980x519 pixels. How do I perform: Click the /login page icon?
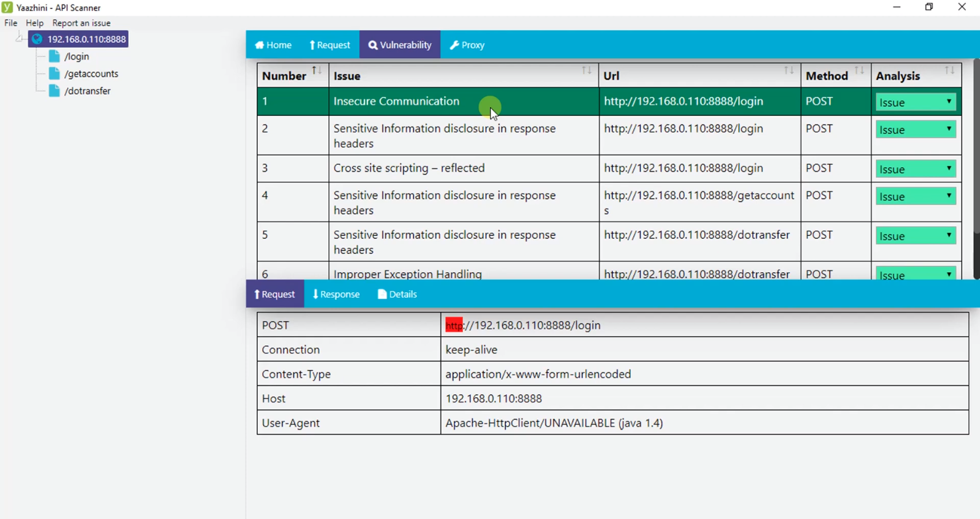pyautogui.click(x=55, y=56)
